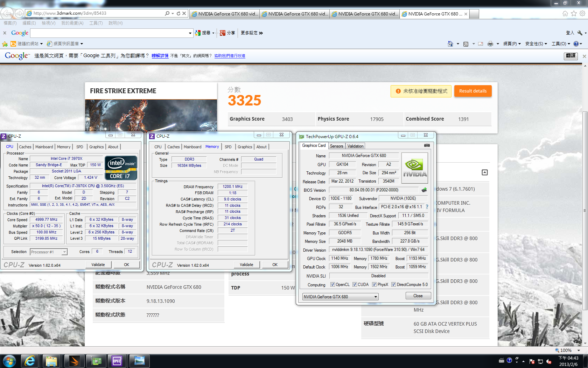This screenshot has height=368, width=588.
Task: Click the collapse arrow icon in results panel
Action: (x=485, y=172)
